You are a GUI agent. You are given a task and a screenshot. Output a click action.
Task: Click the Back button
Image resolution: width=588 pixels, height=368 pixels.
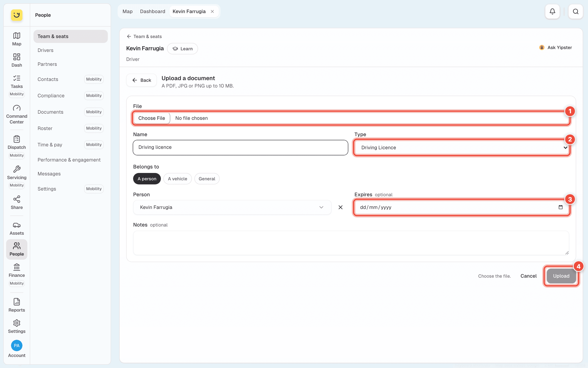[x=141, y=80]
